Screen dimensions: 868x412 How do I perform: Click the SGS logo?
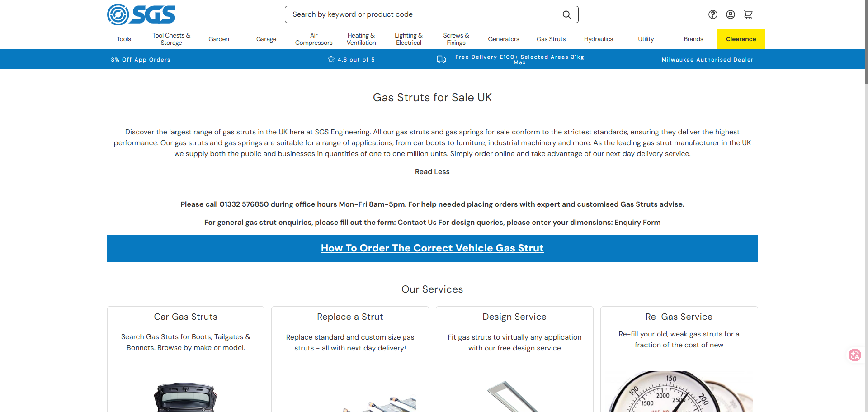[141, 14]
